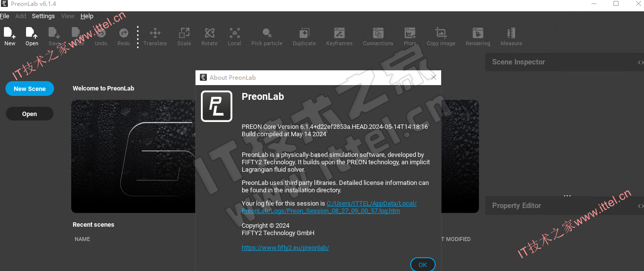Select the Translate tool
Image resolution: width=644 pixels, height=271 pixels.
click(x=155, y=37)
